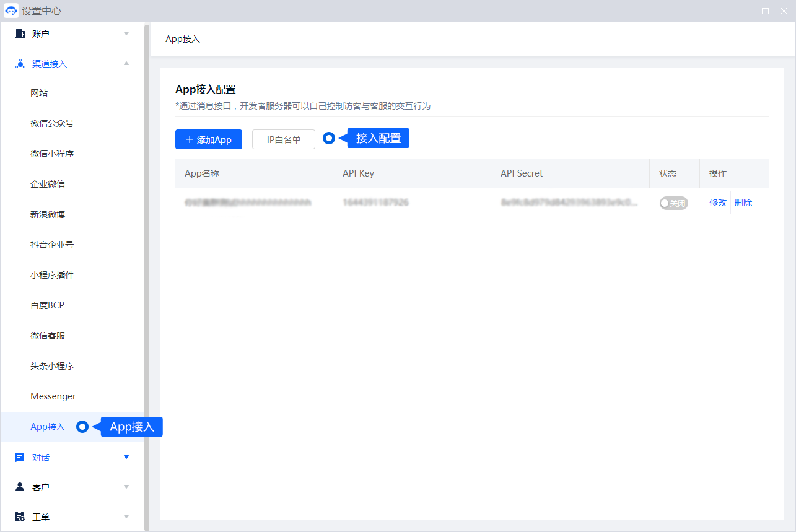Click the API Key value 1644391187926

point(375,203)
